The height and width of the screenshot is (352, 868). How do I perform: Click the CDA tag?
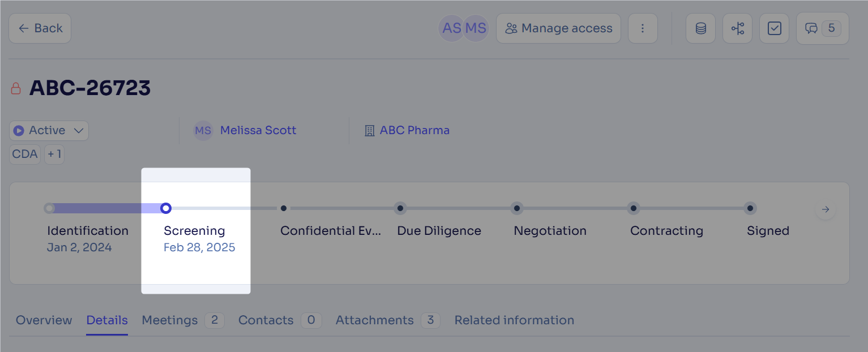pos(25,154)
